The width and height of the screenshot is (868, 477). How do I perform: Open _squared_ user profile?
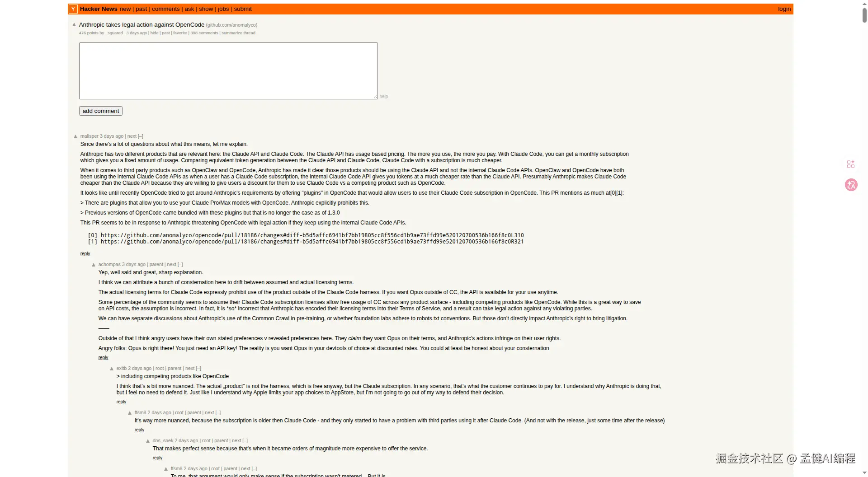click(115, 33)
